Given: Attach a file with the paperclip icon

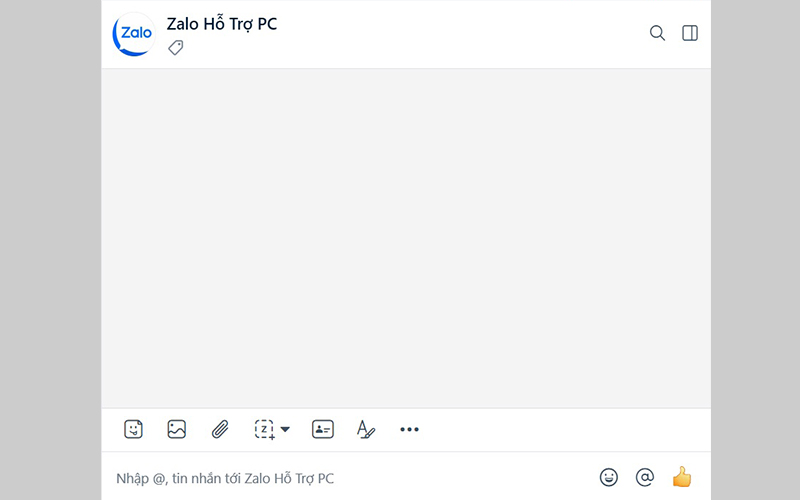Looking at the screenshot, I should pyautogui.click(x=220, y=429).
